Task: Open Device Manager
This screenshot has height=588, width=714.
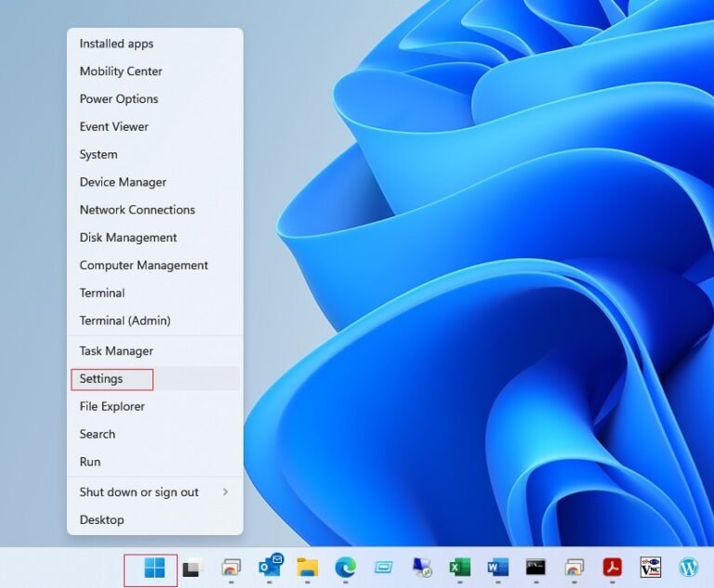Action: pyautogui.click(x=155, y=182)
